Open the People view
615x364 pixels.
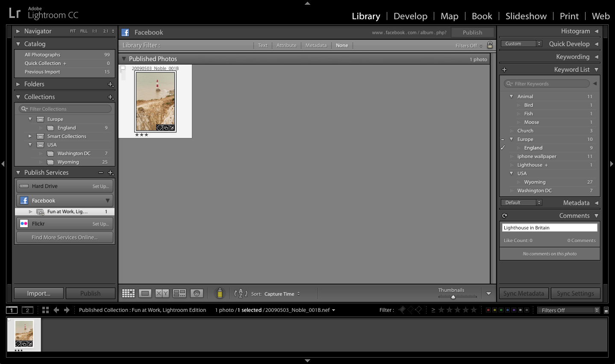[x=197, y=293]
